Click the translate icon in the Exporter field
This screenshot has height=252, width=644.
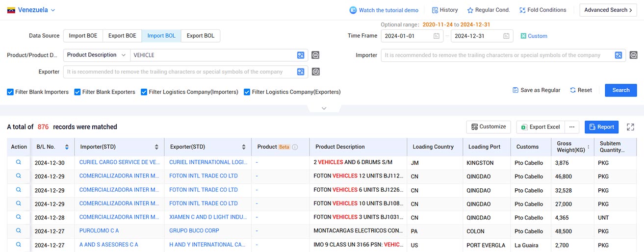click(x=301, y=72)
